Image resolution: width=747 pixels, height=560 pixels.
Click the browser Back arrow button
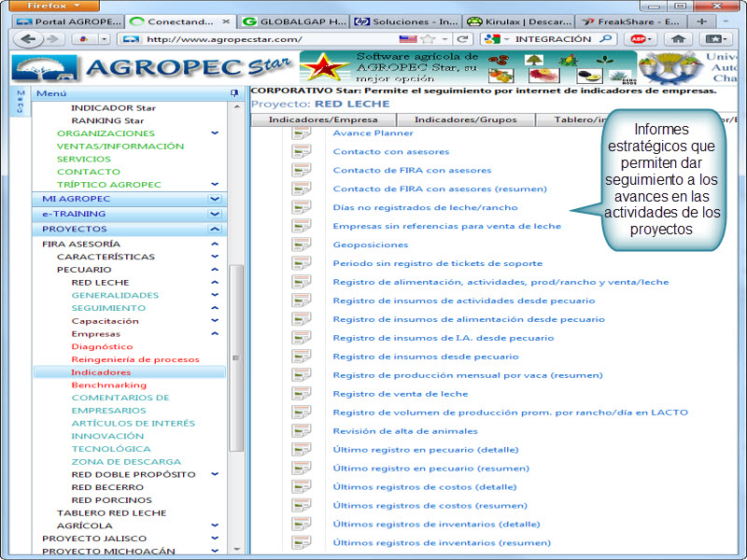(x=28, y=39)
